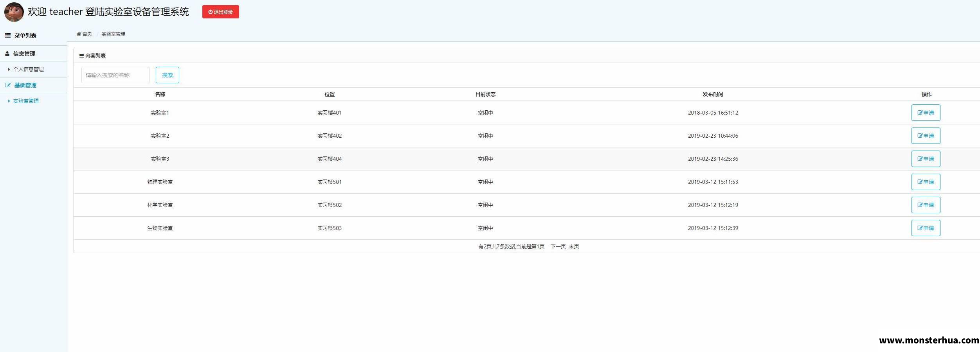Click 空闲中 status for 实验室1

pos(485,113)
